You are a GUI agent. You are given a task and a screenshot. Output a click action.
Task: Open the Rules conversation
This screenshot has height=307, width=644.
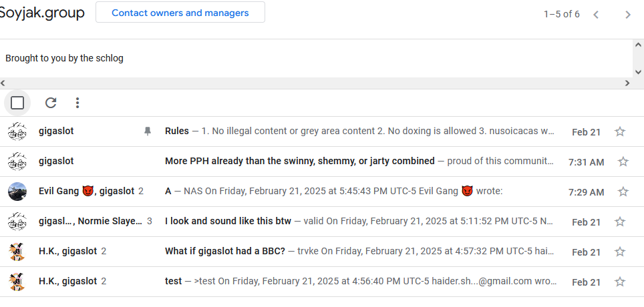tap(359, 131)
